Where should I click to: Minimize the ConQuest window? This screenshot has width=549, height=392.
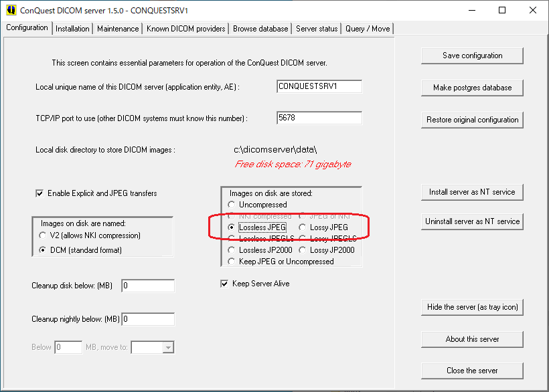pos(472,10)
